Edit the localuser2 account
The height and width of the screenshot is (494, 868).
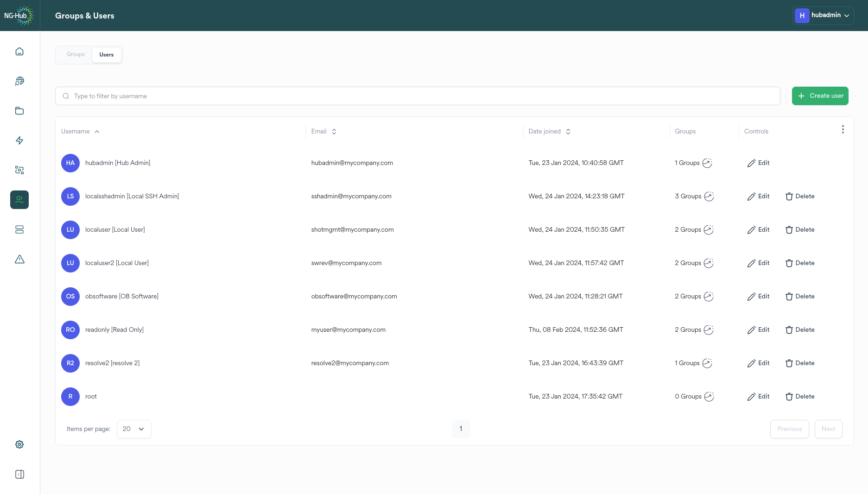(x=758, y=263)
